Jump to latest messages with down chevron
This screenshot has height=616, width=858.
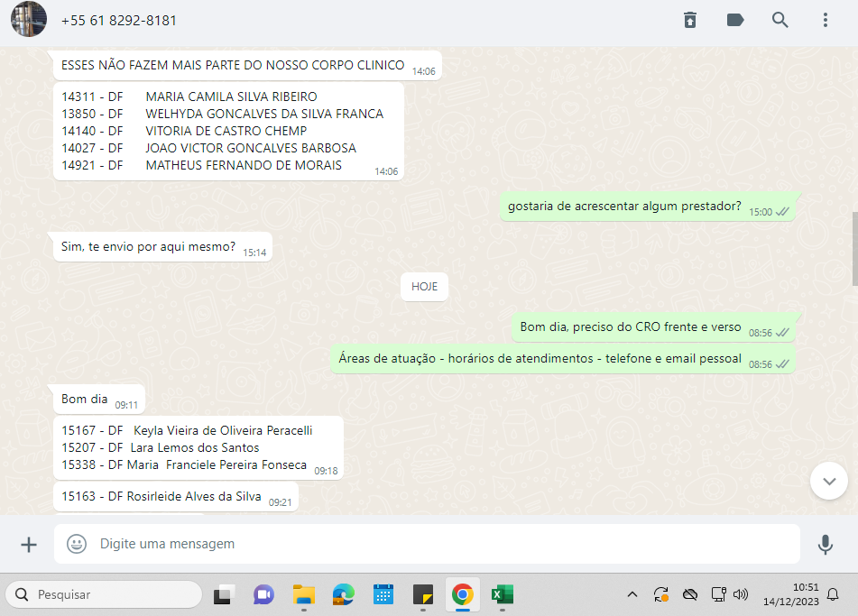tap(829, 481)
